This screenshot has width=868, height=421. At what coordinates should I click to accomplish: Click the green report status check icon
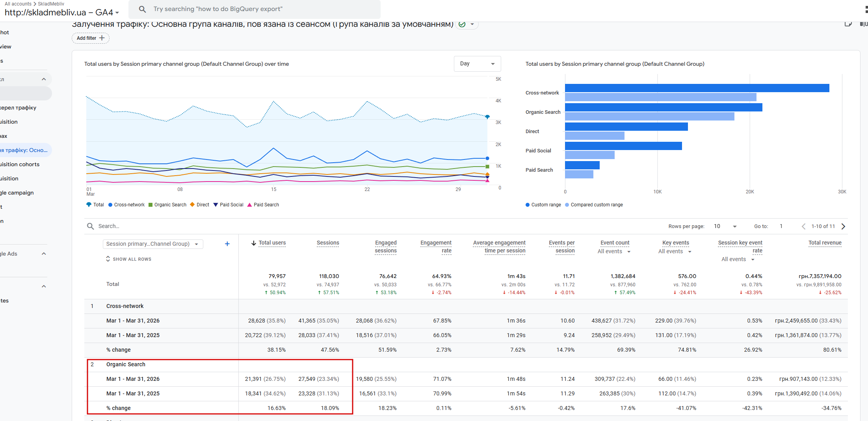point(462,24)
